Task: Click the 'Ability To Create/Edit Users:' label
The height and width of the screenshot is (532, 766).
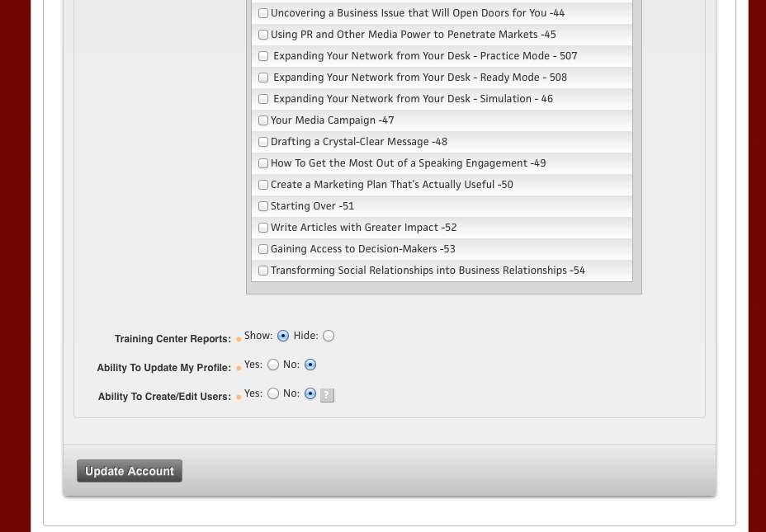Action: coord(164,396)
